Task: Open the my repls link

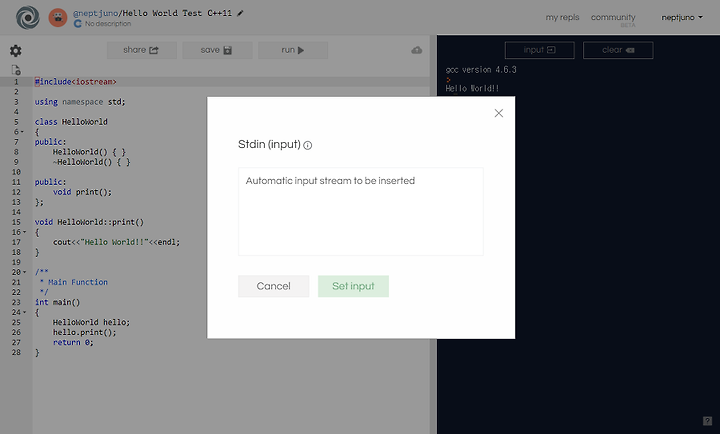Action: 562,17
